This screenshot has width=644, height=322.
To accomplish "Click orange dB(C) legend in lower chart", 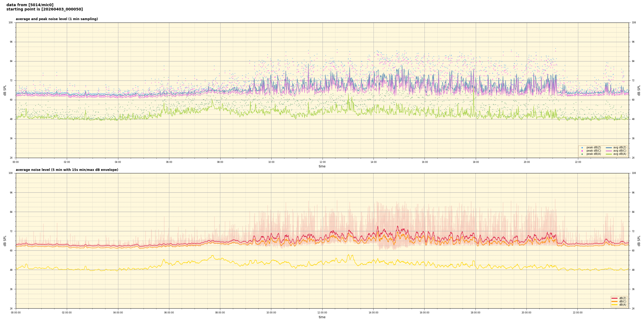I will [614, 301].
